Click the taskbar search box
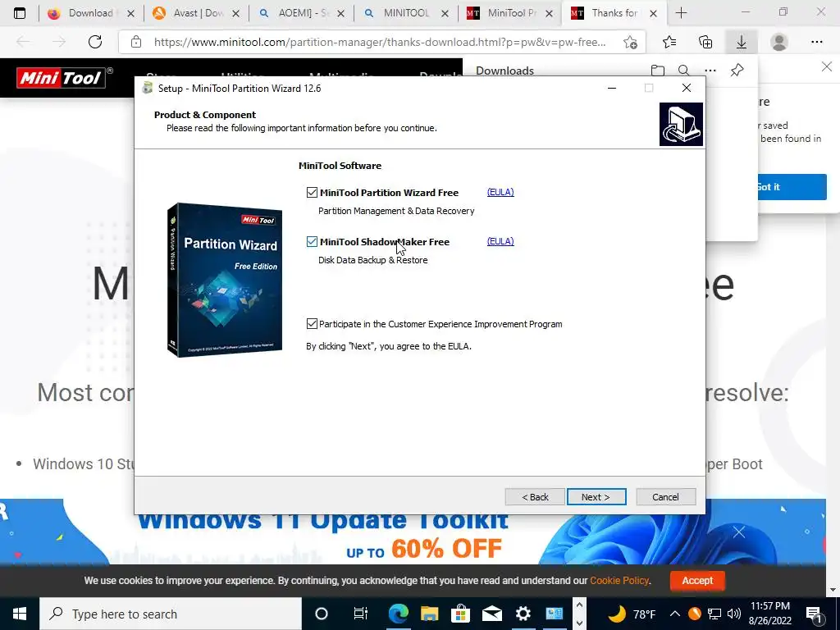The height and width of the screenshot is (630, 840). point(171,614)
